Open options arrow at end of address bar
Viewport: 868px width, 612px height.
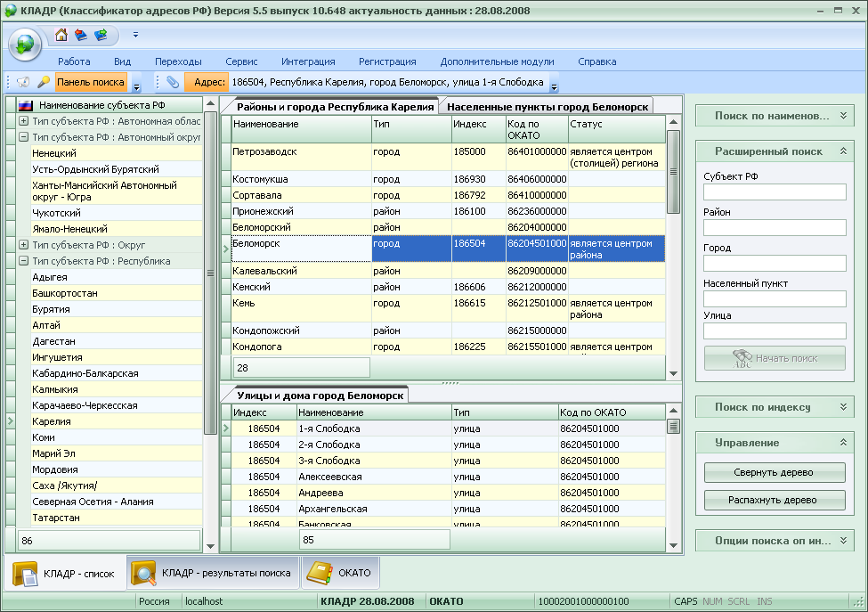tap(554, 86)
